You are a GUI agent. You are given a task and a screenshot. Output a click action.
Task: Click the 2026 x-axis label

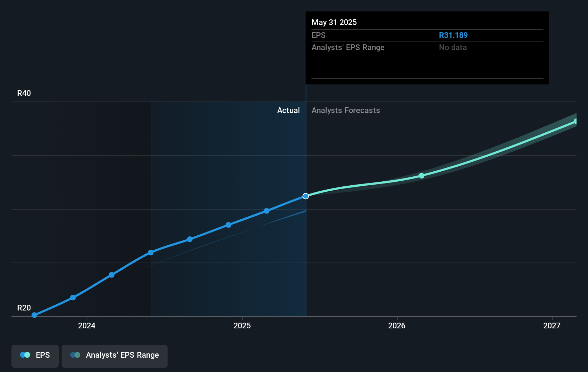click(397, 325)
